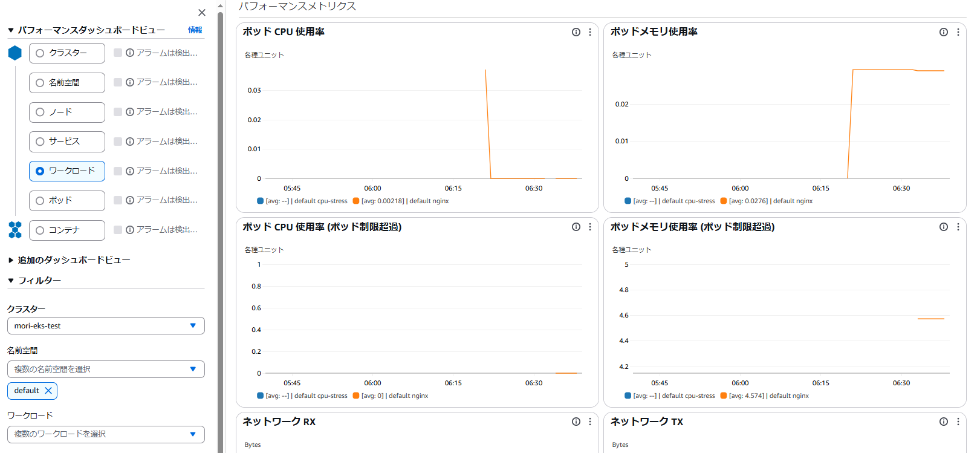
Task: Toggle alarm checkbox in 名前空間 row
Action: click(x=118, y=82)
